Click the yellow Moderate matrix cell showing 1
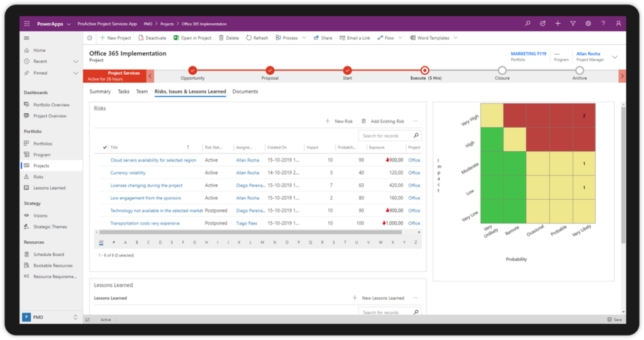This screenshot has width=644, height=340. (584, 163)
